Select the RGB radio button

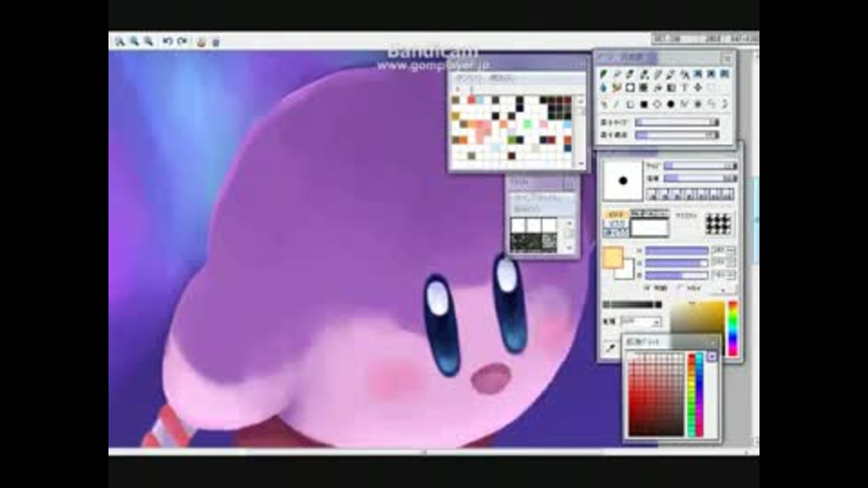point(646,287)
